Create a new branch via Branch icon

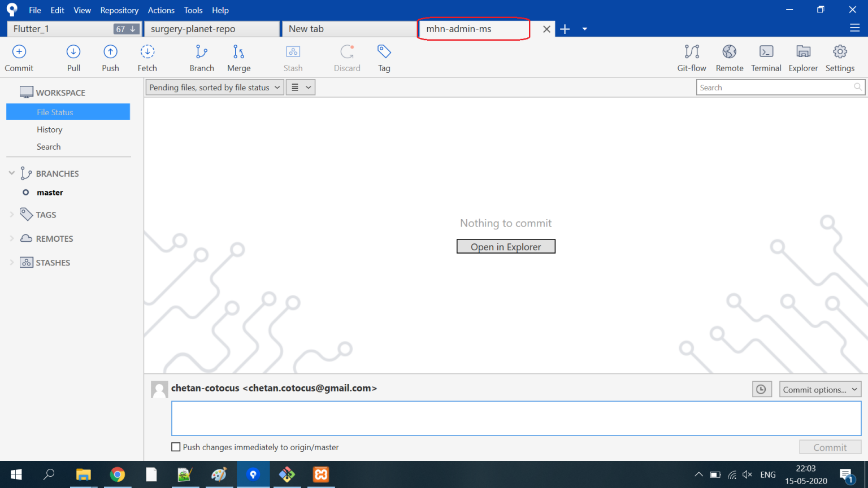click(x=202, y=52)
